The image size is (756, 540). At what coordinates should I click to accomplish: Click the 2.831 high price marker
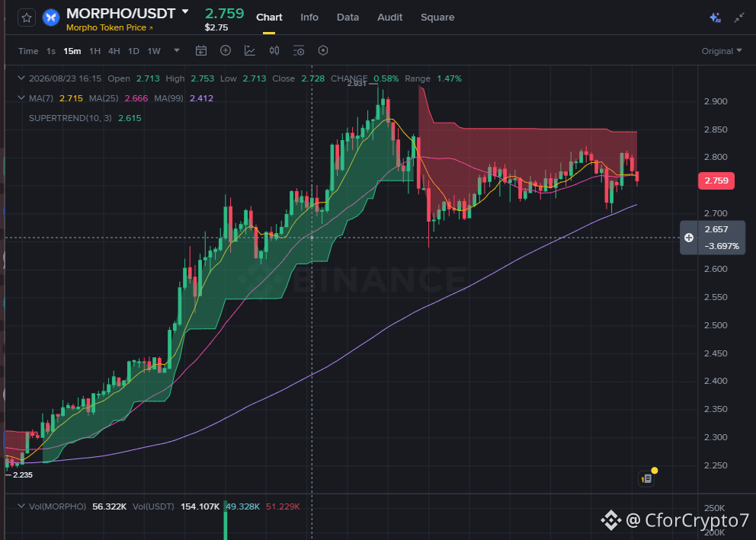coord(357,84)
